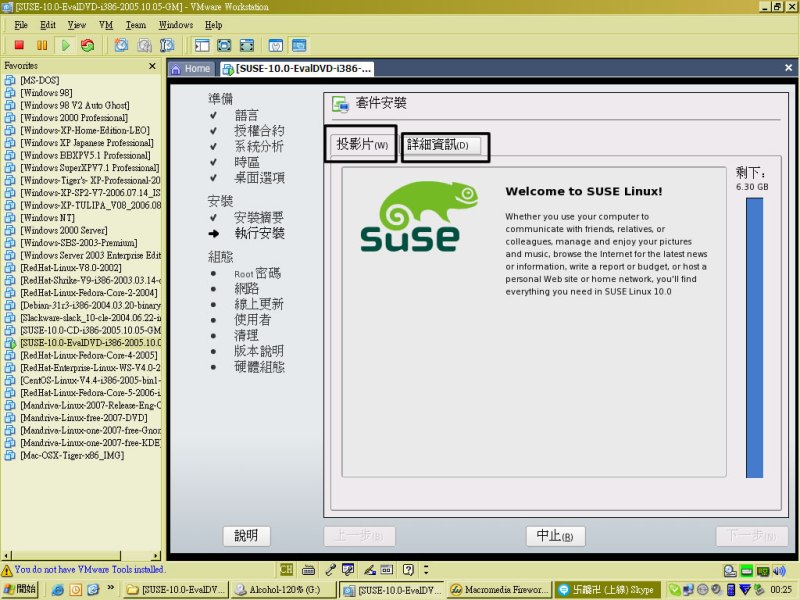Click the green Power On play icon
This screenshot has height=600, width=800.
tap(65, 45)
